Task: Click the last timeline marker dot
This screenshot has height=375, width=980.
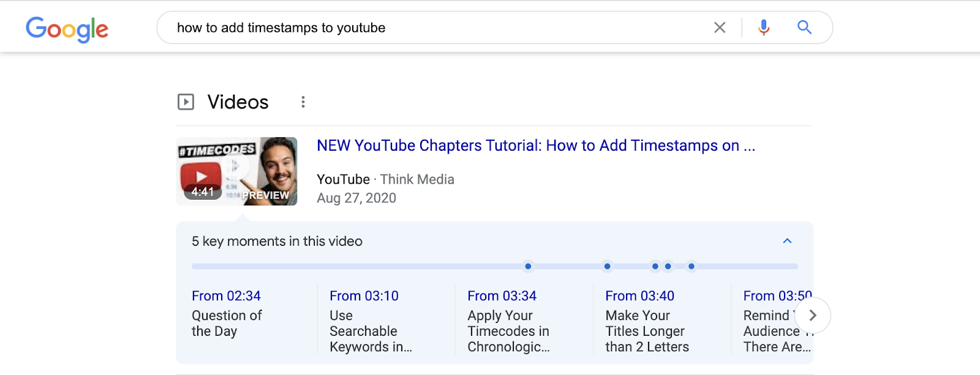Action: click(x=691, y=267)
